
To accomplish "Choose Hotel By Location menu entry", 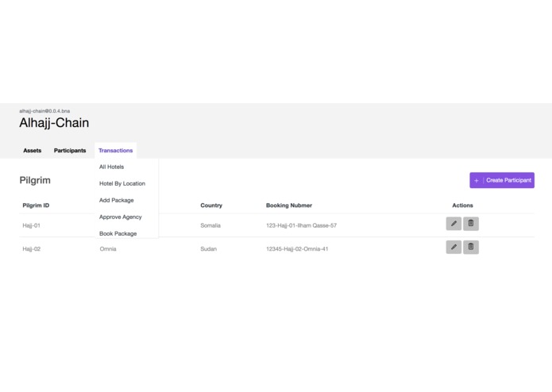I will point(122,183).
